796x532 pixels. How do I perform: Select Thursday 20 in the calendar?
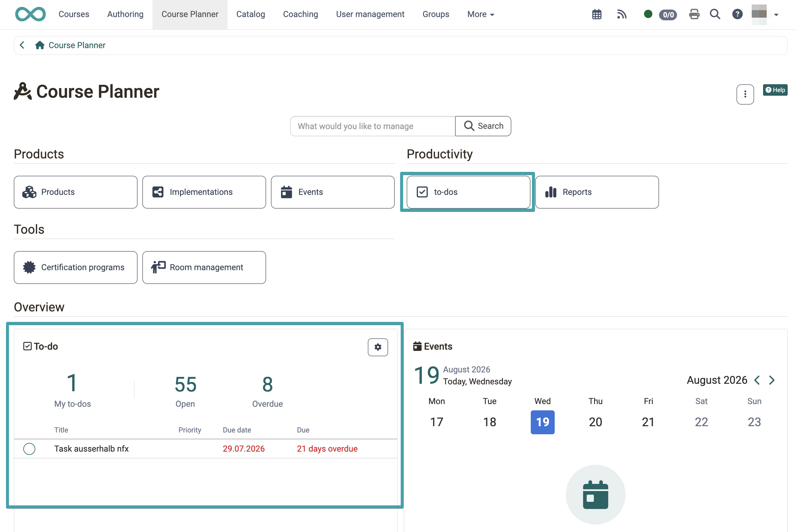click(x=595, y=422)
